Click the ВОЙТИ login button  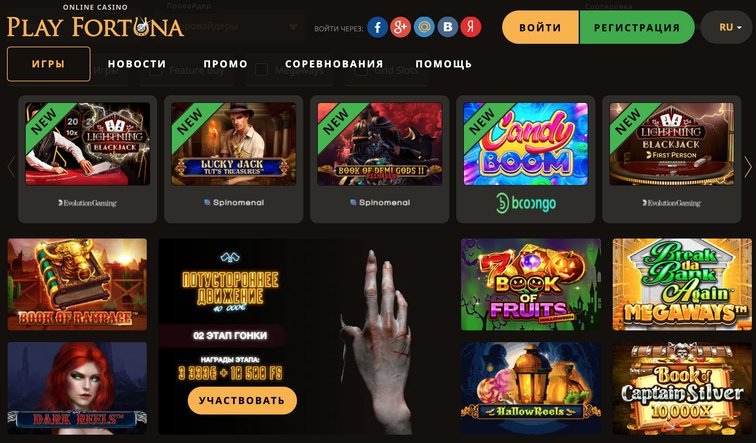[x=540, y=27]
